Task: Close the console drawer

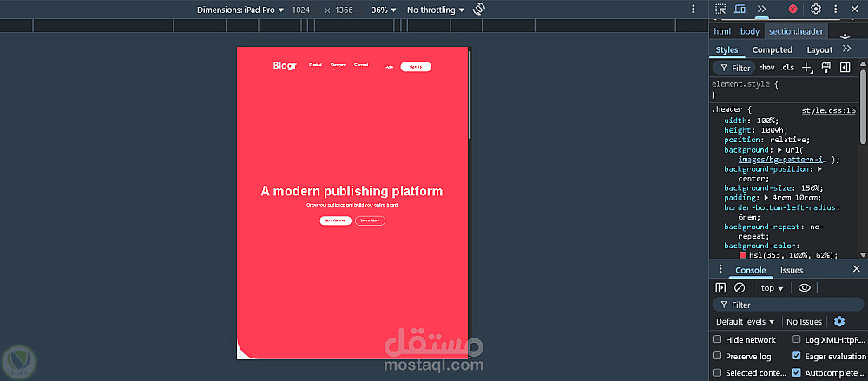Action: pos(857,269)
